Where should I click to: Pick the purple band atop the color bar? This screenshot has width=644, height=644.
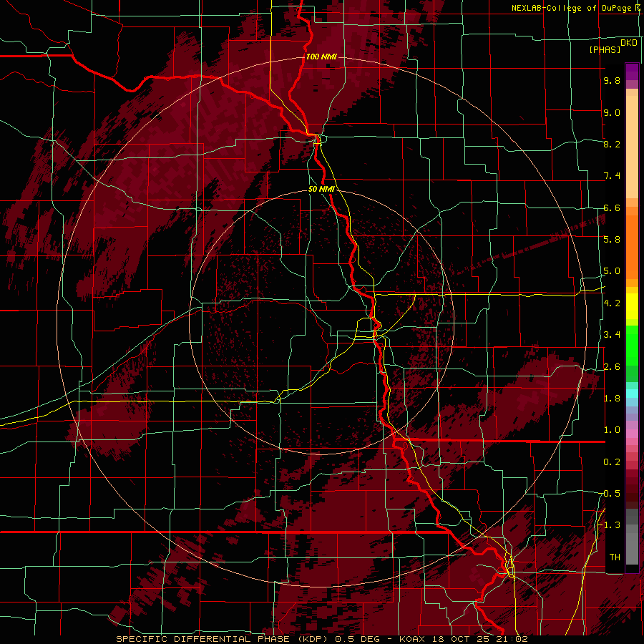(x=632, y=72)
